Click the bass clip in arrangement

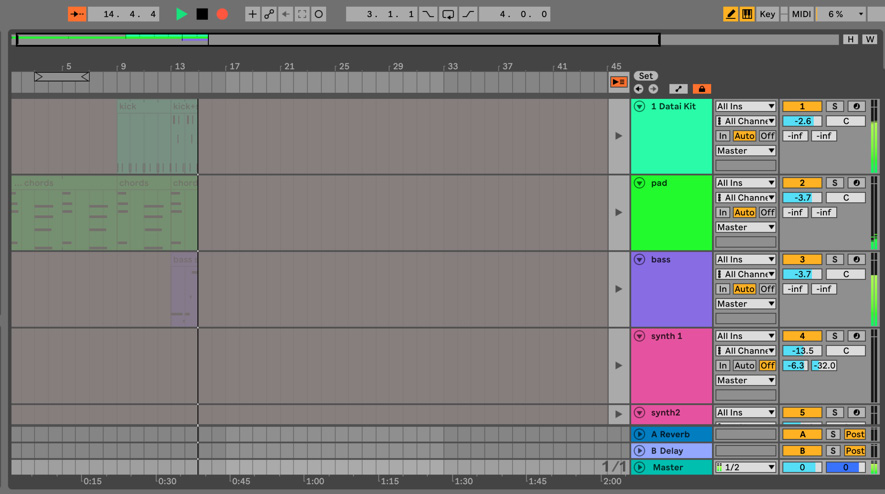(184, 289)
